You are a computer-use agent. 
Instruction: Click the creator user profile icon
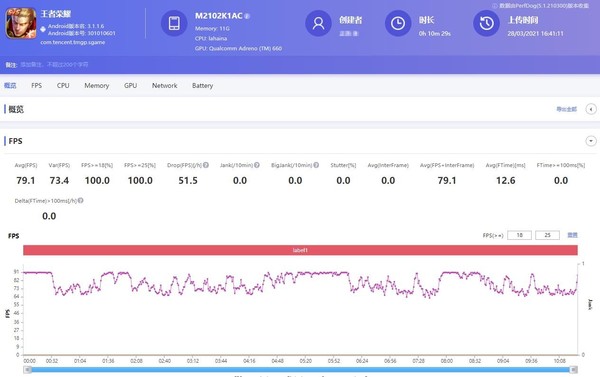tap(318, 23)
